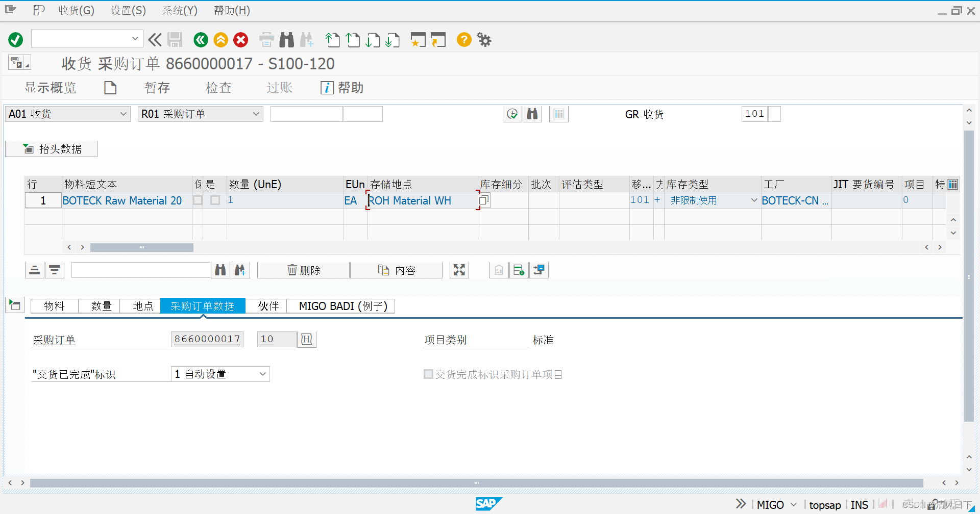Viewport: 980px width, 514px height.
Task: Click the Print icon in toolbar
Action: tap(266, 40)
